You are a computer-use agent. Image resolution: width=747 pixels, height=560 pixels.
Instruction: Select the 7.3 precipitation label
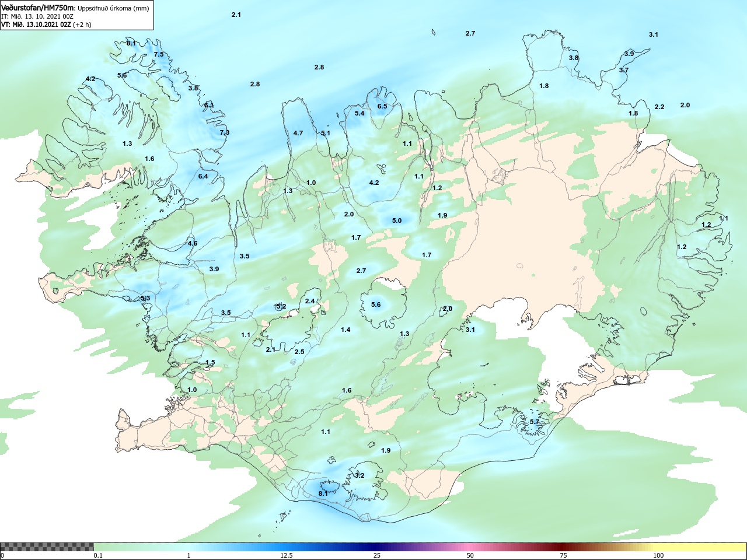point(225,132)
